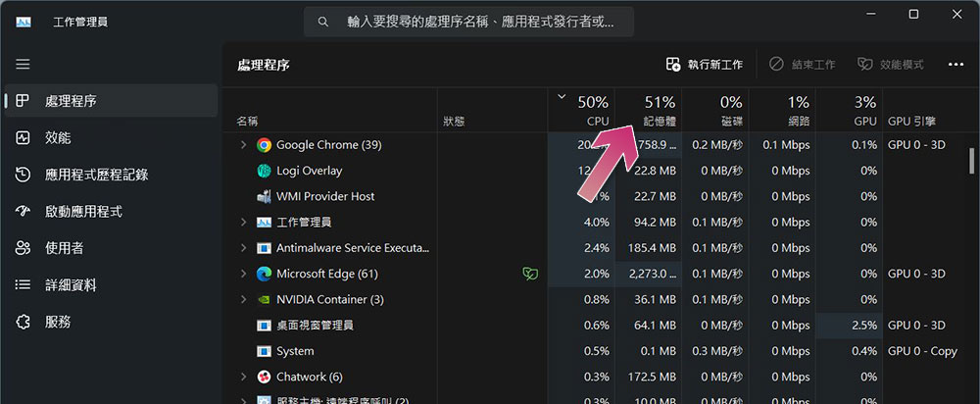Screen dimensions: 980x404
Task: Expand the Microsoft Edge (61) group
Action: [244, 274]
